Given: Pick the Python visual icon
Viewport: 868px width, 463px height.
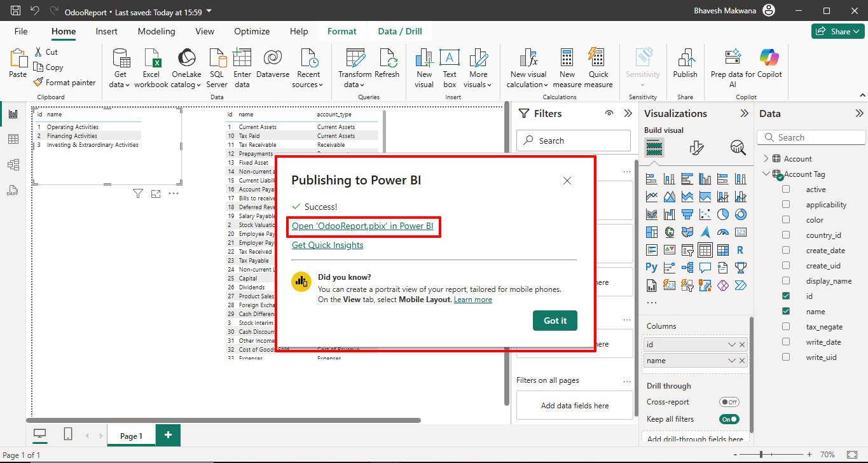Looking at the screenshot, I should coord(651,268).
